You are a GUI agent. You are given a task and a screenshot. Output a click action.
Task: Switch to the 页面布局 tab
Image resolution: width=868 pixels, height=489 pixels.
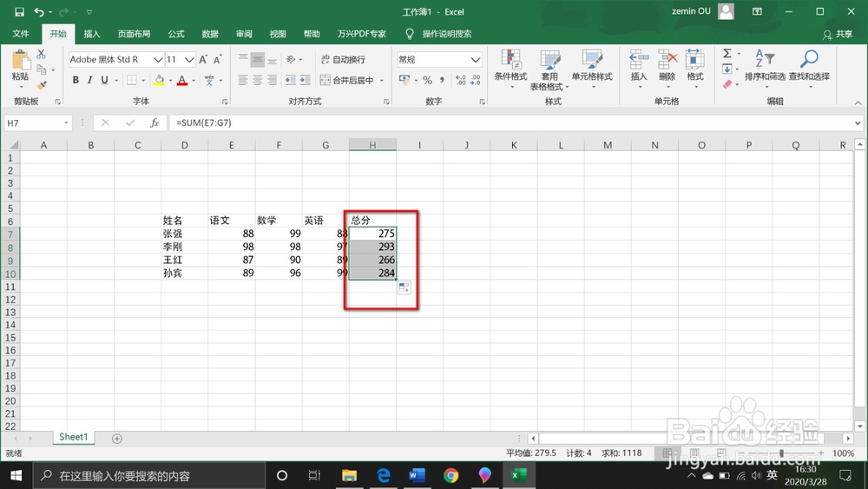coord(134,34)
